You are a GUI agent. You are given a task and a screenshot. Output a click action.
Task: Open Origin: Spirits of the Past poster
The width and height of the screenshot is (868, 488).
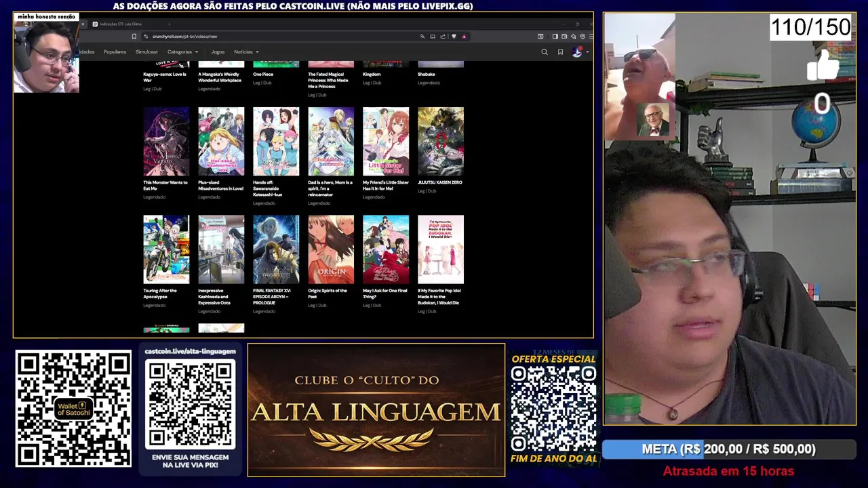click(x=331, y=249)
